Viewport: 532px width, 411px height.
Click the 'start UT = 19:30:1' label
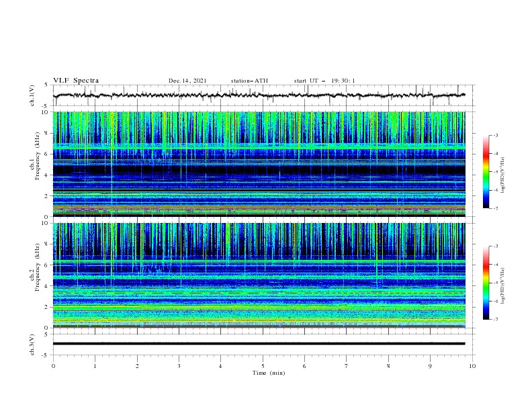tap(324, 81)
